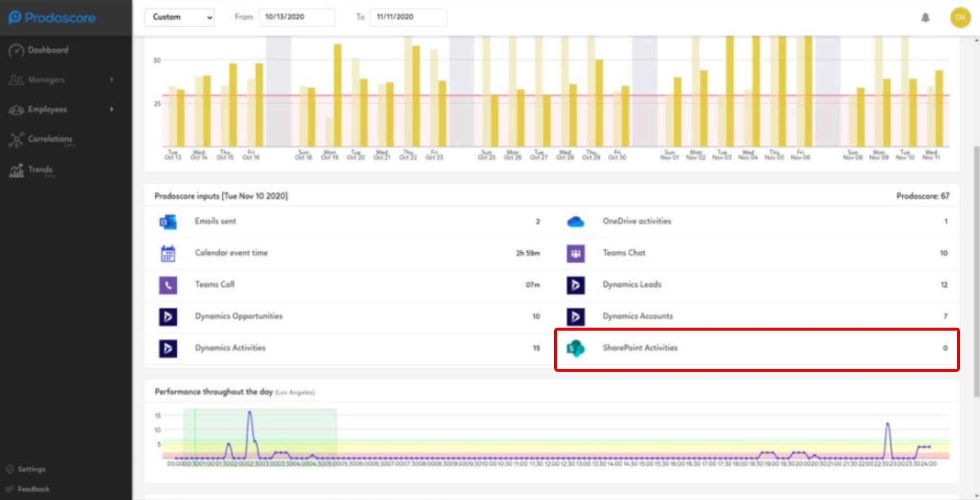Click the Managers people icon

[16, 80]
